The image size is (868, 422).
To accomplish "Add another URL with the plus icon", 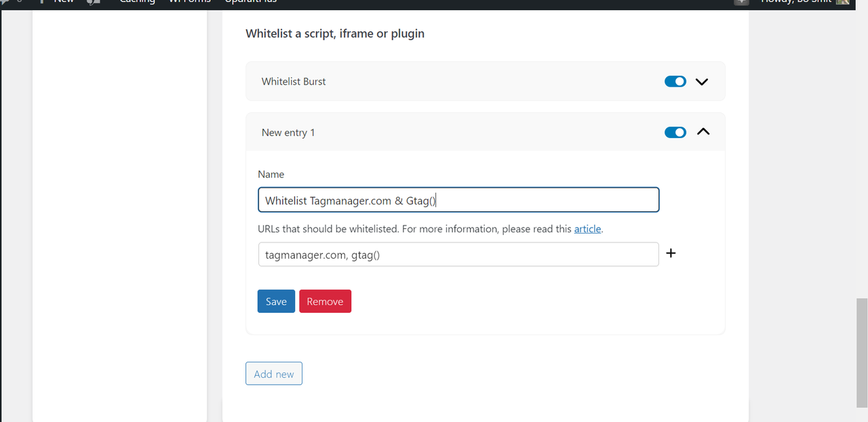I will pos(671,253).
